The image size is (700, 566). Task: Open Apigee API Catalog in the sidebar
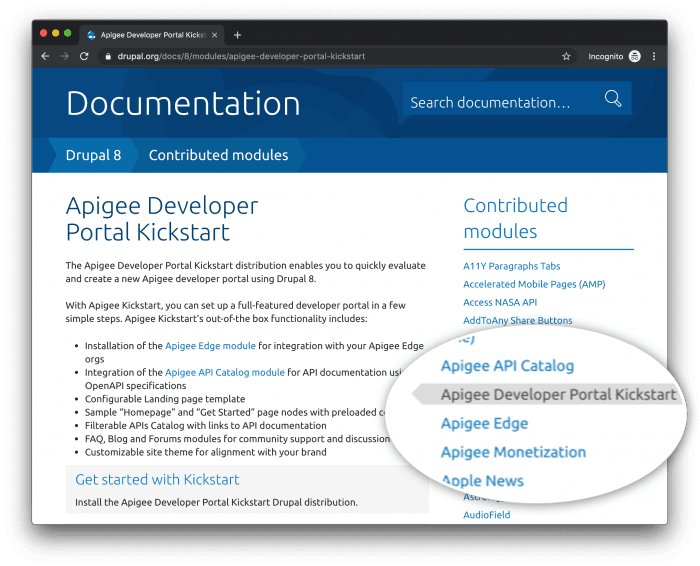coord(508,366)
